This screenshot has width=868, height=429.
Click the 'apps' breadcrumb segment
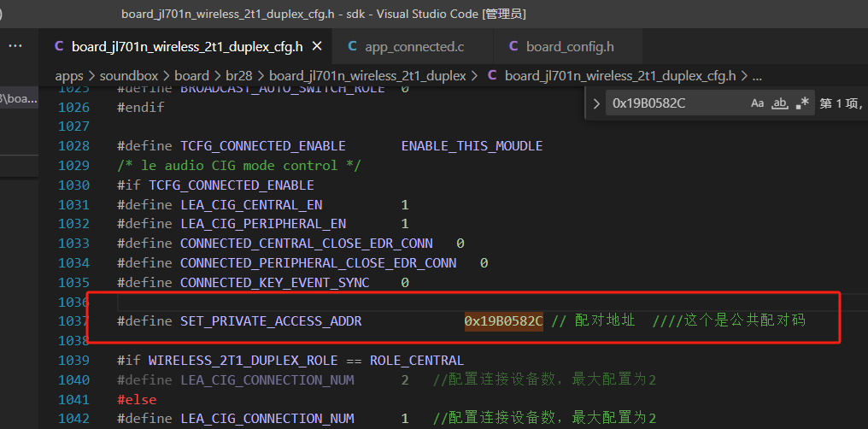(69, 76)
